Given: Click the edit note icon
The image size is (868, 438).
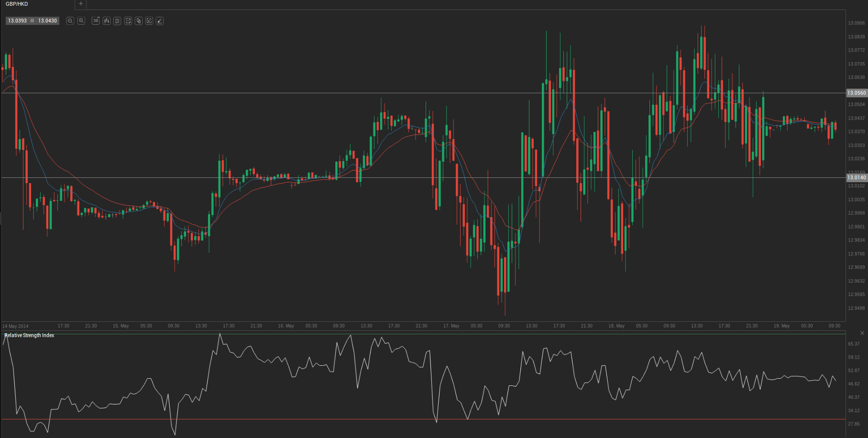Looking at the screenshot, I should point(149,21).
